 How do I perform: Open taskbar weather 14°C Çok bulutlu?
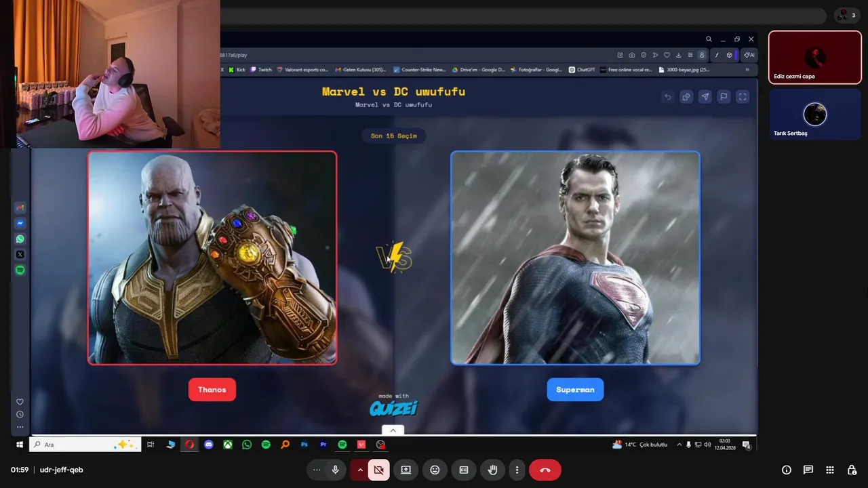(640, 445)
